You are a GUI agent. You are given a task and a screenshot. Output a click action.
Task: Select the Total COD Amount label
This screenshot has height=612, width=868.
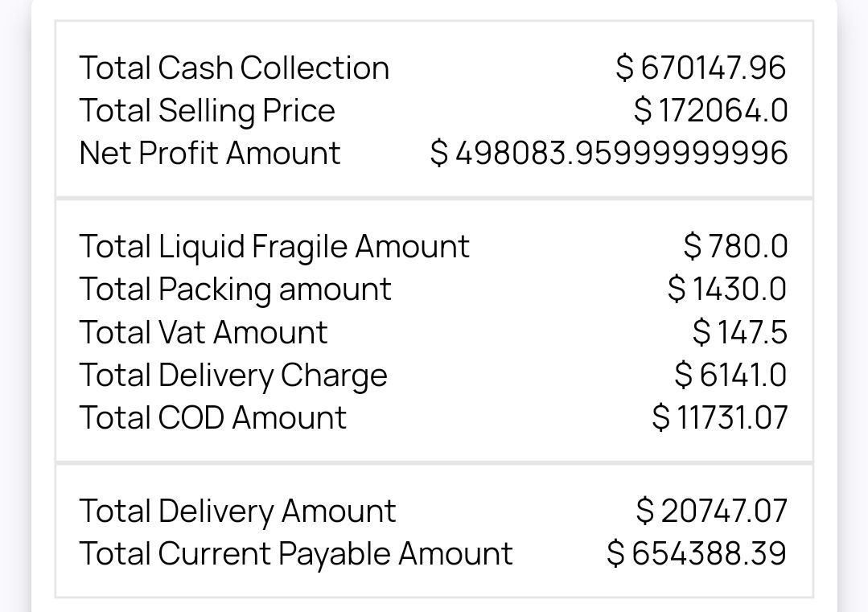click(212, 417)
